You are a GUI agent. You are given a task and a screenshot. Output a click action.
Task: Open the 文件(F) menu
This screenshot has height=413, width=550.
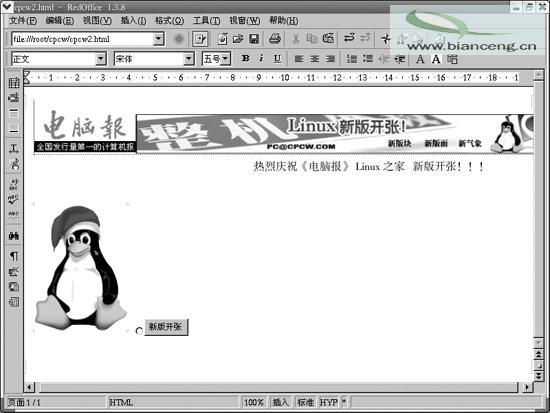tap(23, 21)
